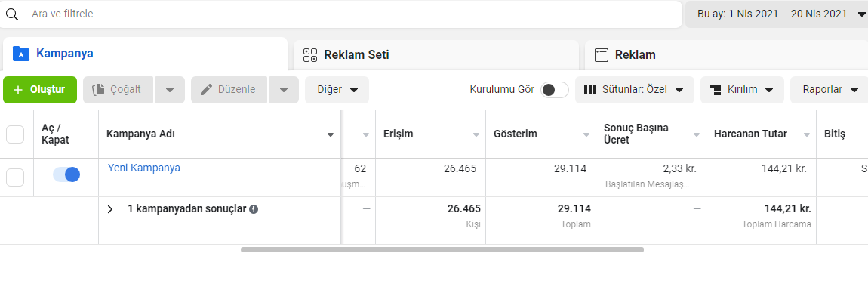Image resolution: width=868 pixels, height=281 pixels.
Task: Click the Reklam window icon
Action: (601, 55)
